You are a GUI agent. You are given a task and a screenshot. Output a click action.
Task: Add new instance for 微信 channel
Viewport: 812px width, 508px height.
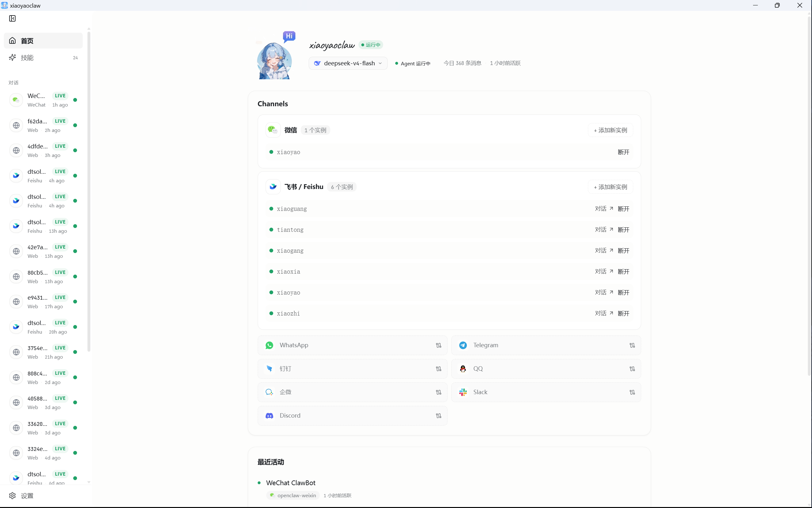[x=610, y=130]
